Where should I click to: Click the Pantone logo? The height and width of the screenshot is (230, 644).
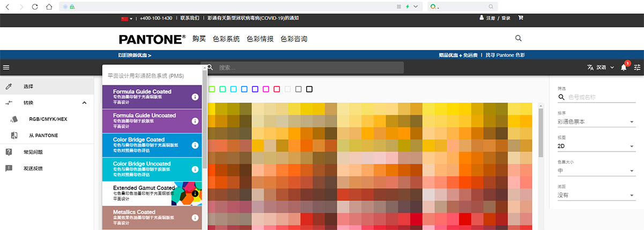tap(152, 39)
